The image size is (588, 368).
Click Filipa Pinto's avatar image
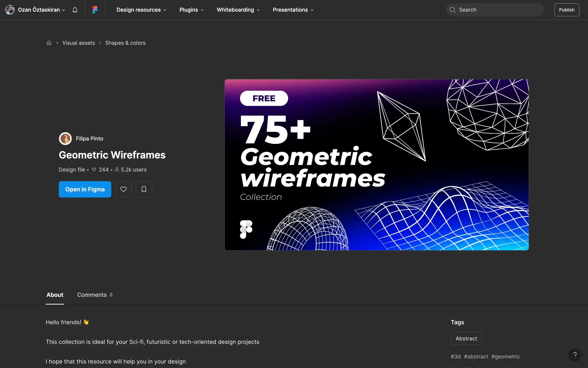point(65,138)
